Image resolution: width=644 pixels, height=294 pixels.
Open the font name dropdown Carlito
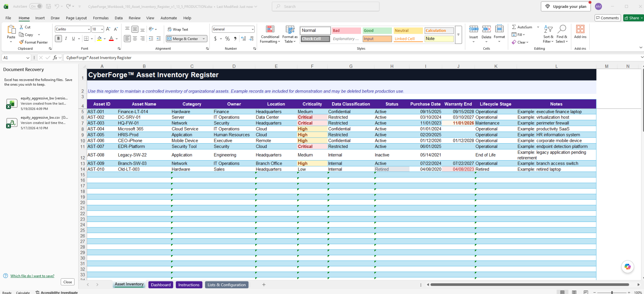point(89,29)
